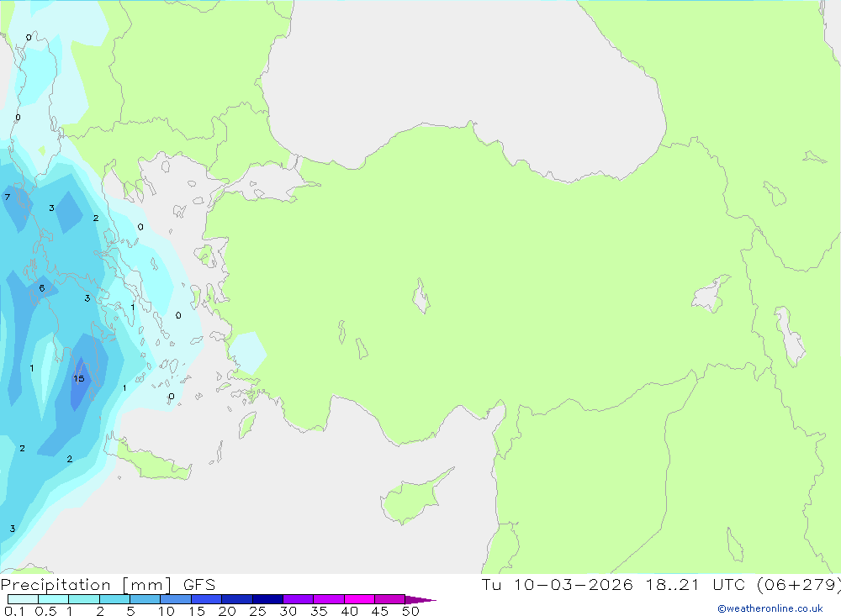
Task: Click the 0.1 legend scale label
Action: [13, 611]
